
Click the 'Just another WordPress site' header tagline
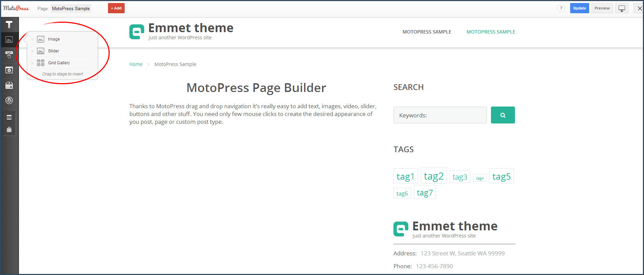coord(180,38)
